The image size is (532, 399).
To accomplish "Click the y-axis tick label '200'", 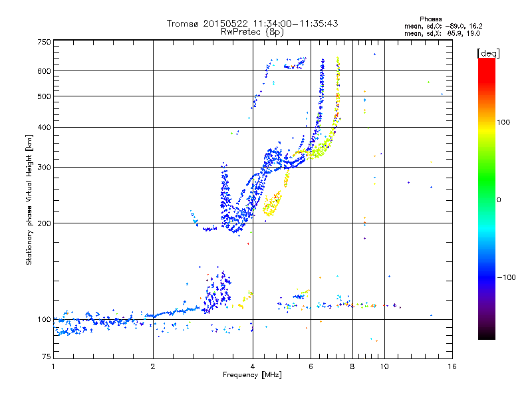I will [x=44, y=223].
